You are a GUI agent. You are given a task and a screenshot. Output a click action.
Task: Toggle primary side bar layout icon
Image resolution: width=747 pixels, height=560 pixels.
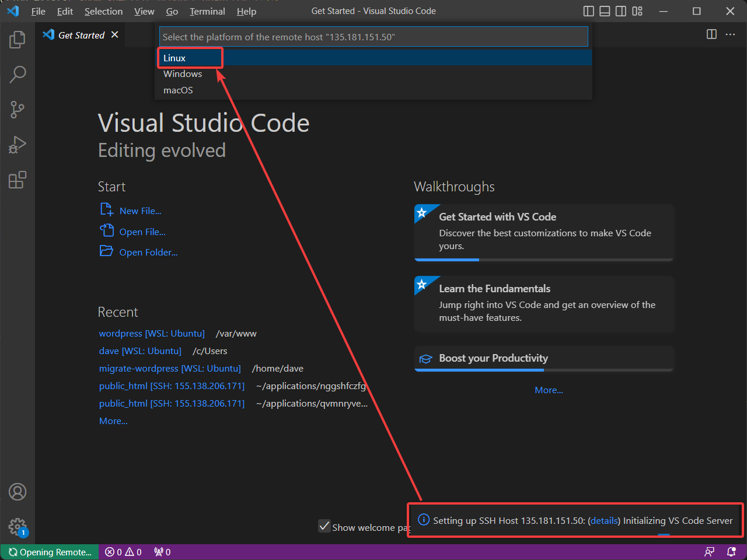pyautogui.click(x=589, y=11)
